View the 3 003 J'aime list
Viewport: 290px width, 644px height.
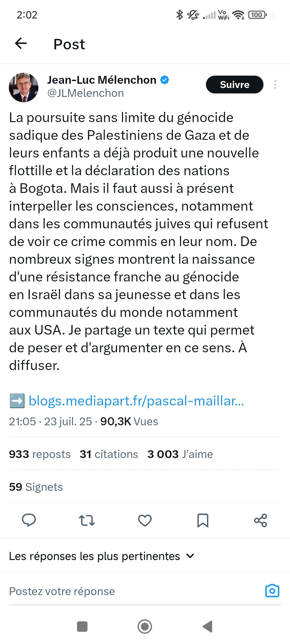(x=180, y=454)
